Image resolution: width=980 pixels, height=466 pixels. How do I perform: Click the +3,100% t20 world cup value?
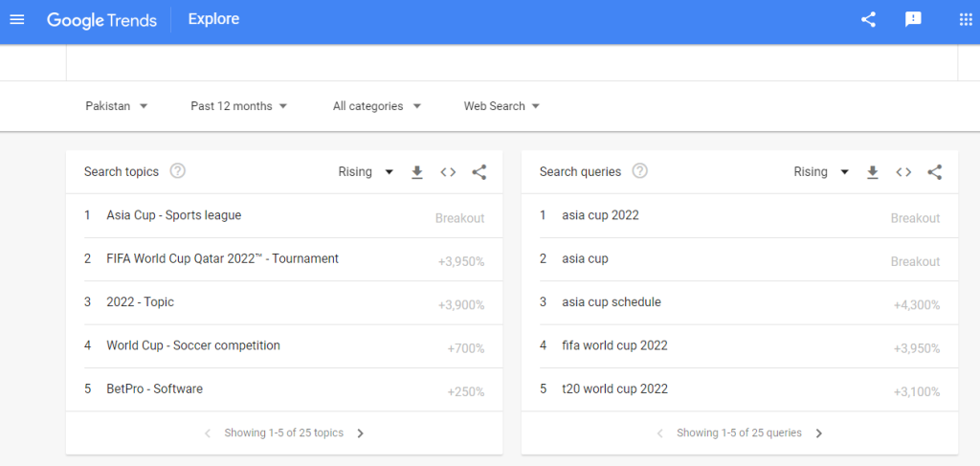pyautogui.click(x=917, y=392)
